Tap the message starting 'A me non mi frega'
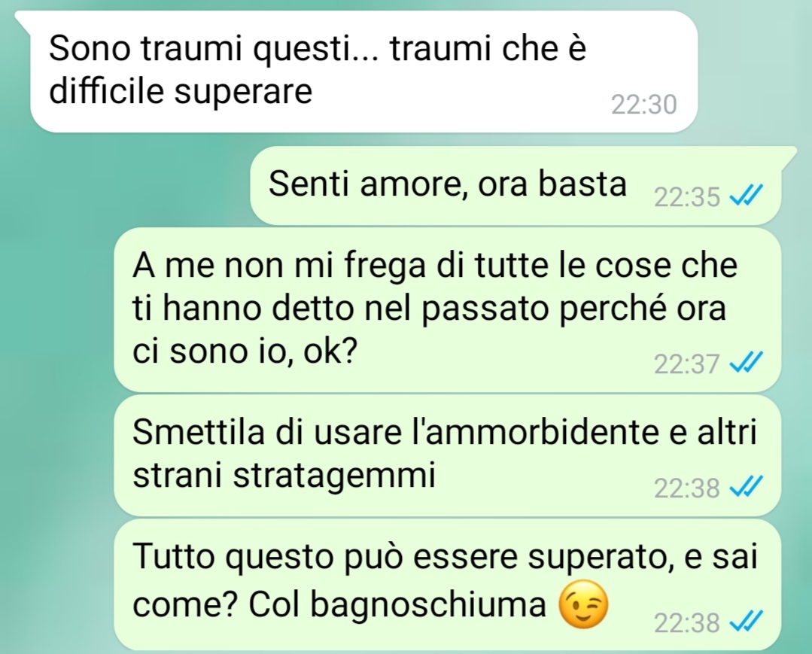The image size is (812, 654). pos(448,309)
